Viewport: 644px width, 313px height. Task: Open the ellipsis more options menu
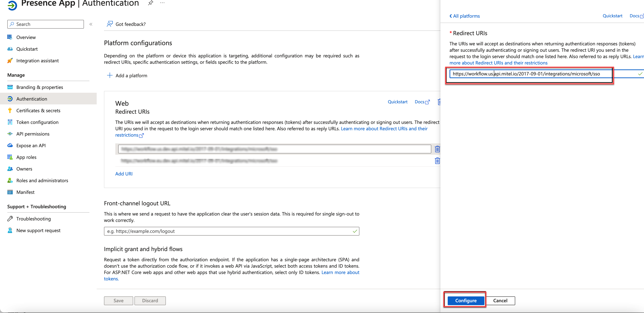(162, 3)
